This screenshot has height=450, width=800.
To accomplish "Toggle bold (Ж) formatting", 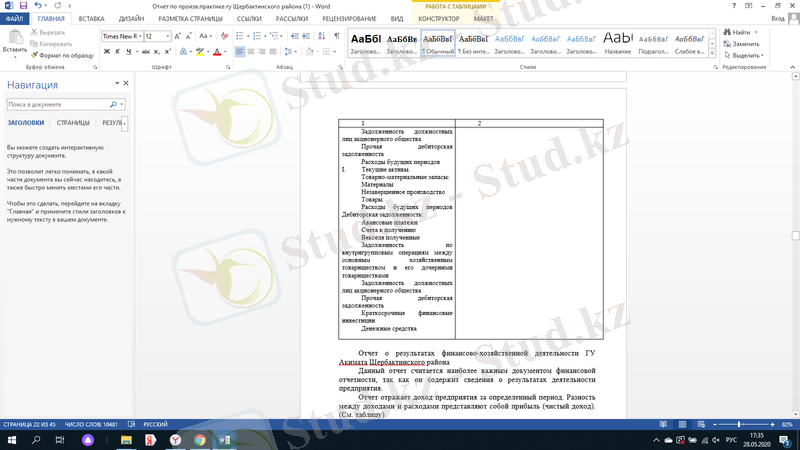I will pyautogui.click(x=107, y=52).
